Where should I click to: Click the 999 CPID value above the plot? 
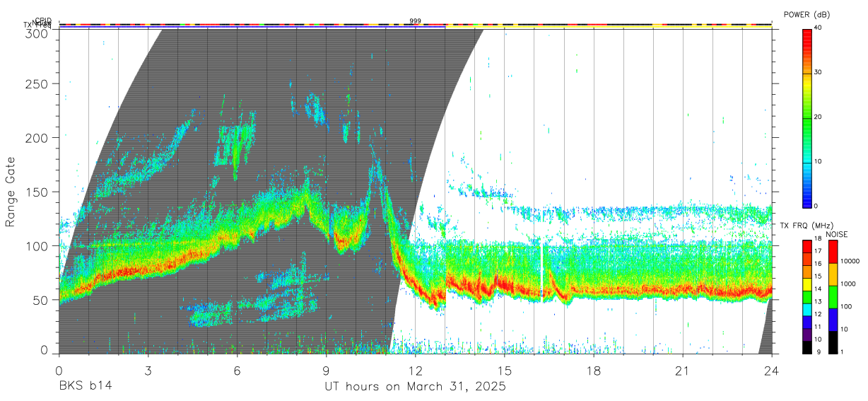pos(415,21)
